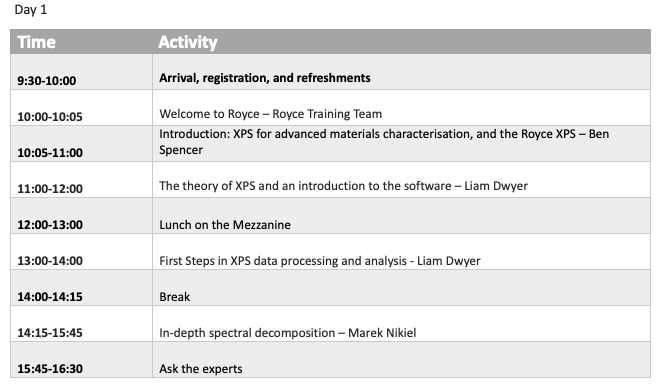Click The theory of XPS activity

tap(343, 186)
